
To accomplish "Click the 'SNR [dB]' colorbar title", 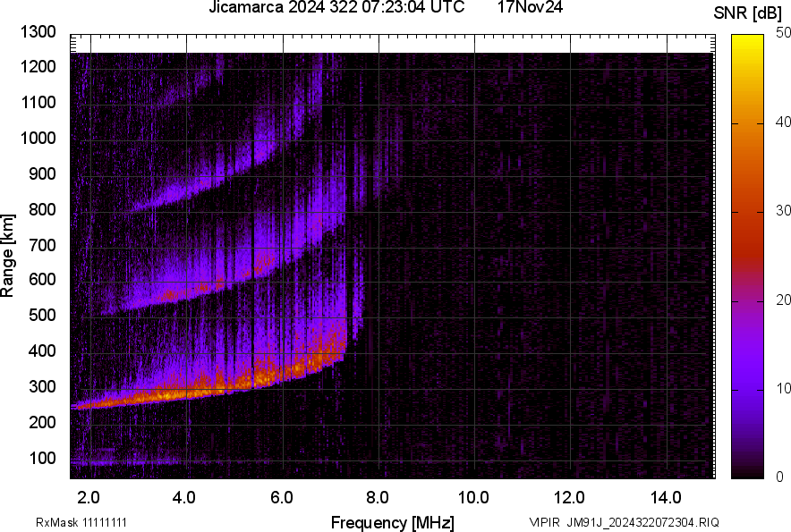I will point(748,13).
